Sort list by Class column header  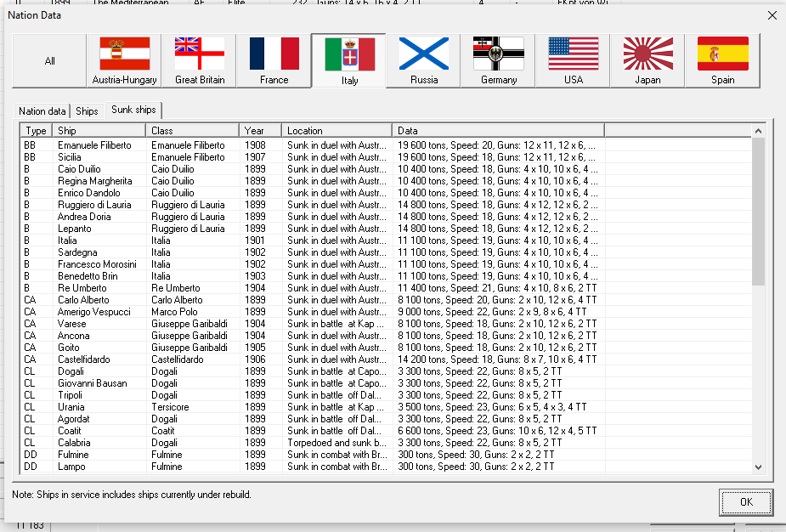[193, 130]
